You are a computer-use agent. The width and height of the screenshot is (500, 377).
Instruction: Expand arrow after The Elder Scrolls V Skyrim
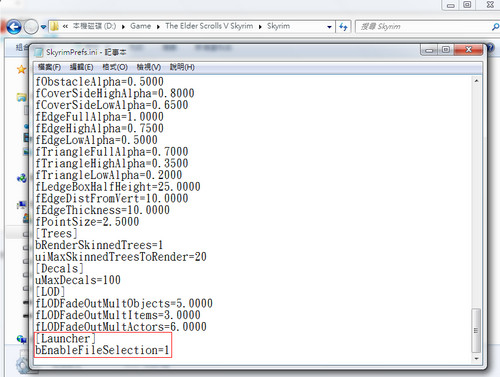pos(260,27)
